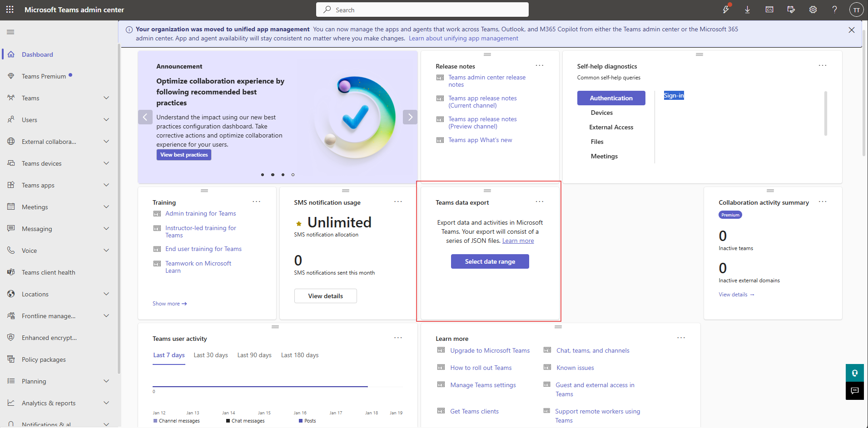Image resolution: width=868 pixels, height=428 pixels.
Task: Click the Teams Premium diamond icon
Action: click(x=11, y=76)
